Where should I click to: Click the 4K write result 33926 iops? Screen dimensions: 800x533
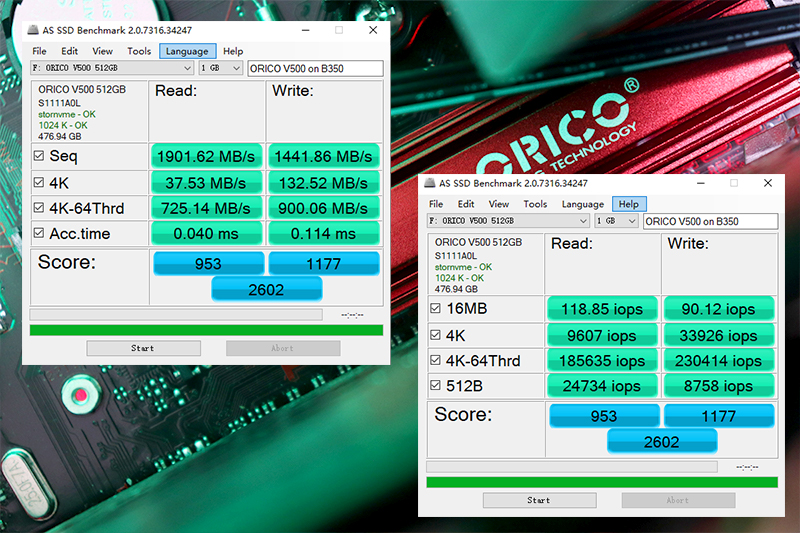(718, 336)
